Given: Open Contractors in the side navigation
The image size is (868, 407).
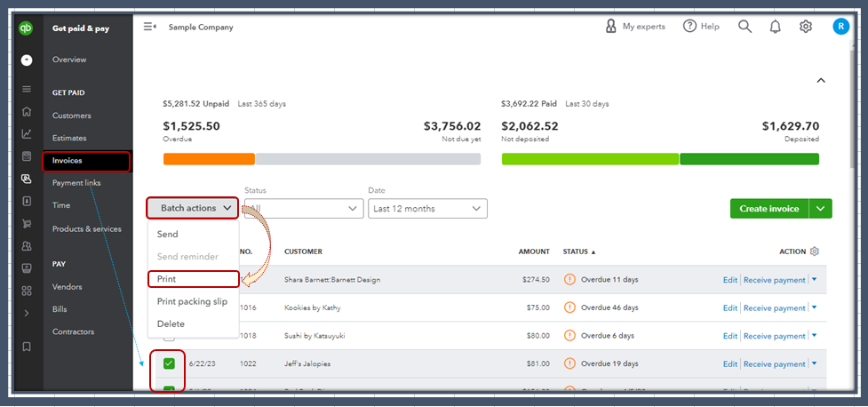Looking at the screenshot, I should click(73, 331).
